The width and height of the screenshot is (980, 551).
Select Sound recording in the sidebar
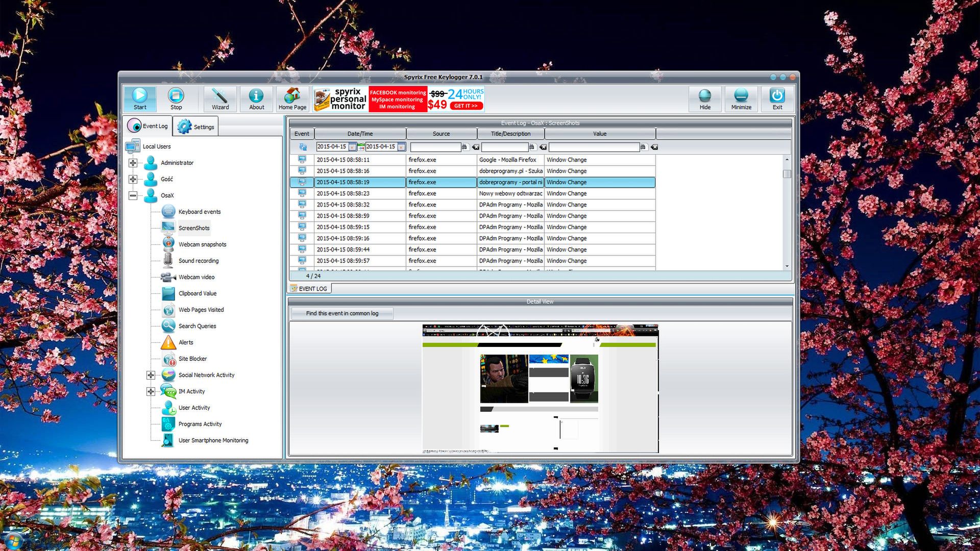click(x=198, y=261)
